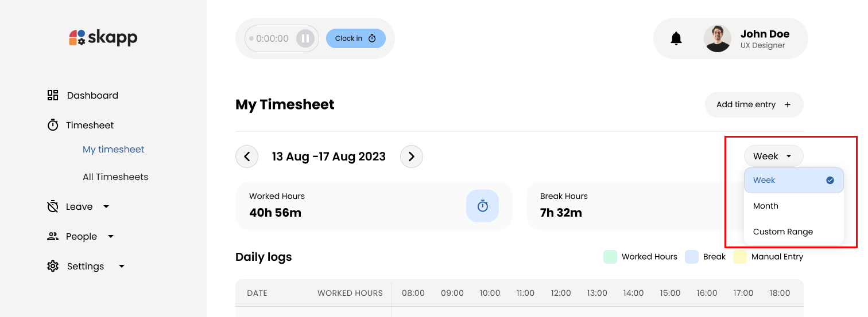Go to previous week with left chevron
The width and height of the screenshot is (868, 317).
247,156
